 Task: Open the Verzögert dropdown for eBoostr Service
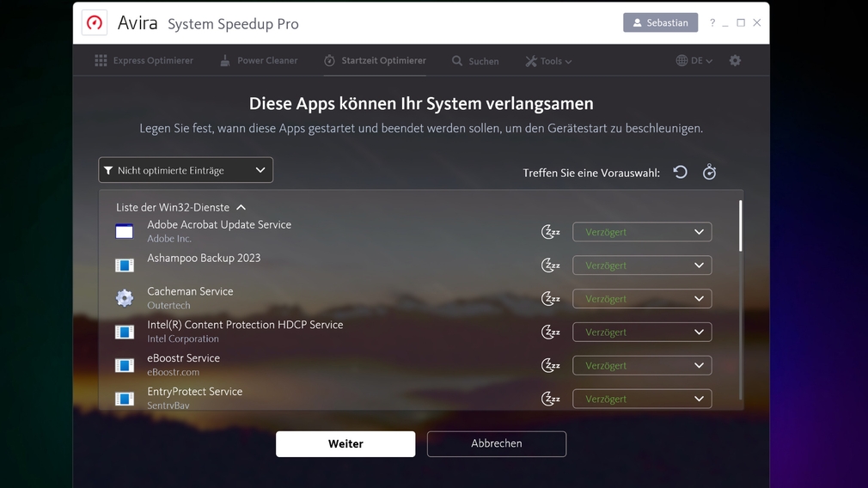tap(642, 365)
